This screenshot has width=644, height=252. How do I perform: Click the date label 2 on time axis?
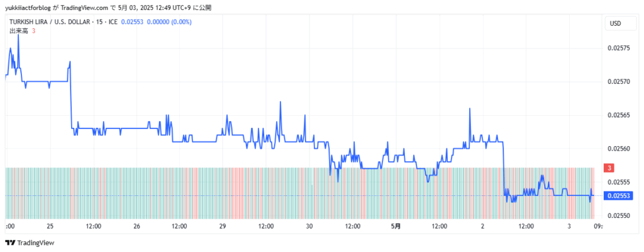click(483, 226)
